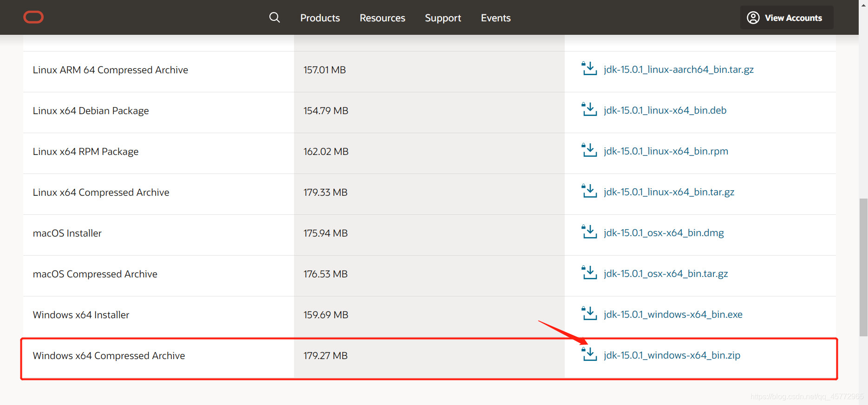Download jdk-15.0.1_osx-x64_bin.dmg
868x405 pixels.
click(664, 233)
